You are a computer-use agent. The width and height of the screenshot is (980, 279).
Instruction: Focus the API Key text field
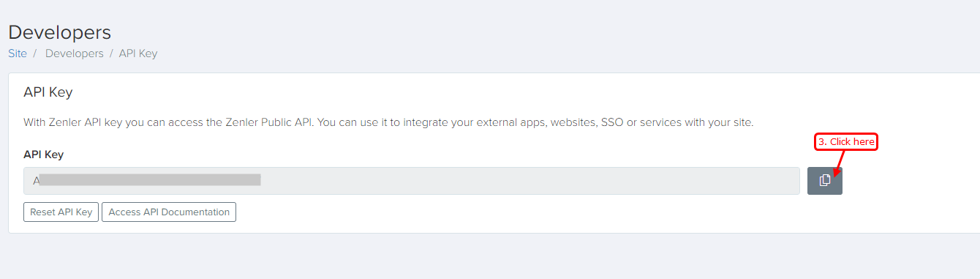pos(412,181)
